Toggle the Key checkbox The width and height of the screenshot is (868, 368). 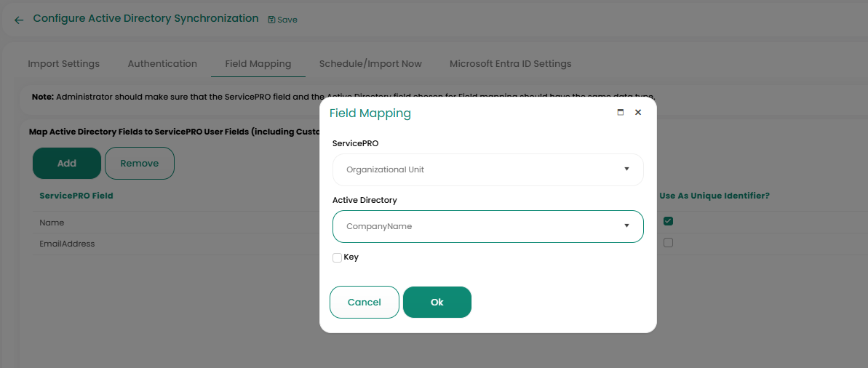(x=338, y=257)
